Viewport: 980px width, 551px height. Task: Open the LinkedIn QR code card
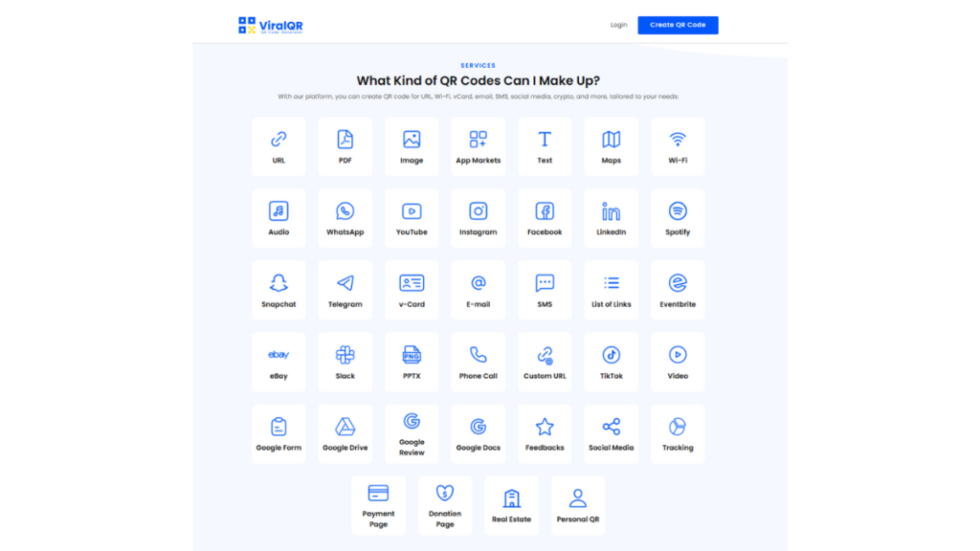pyautogui.click(x=612, y=219)
